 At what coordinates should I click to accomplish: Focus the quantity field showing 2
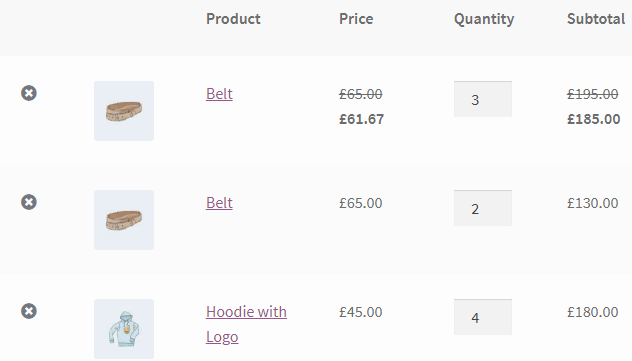tap(483, 208)
